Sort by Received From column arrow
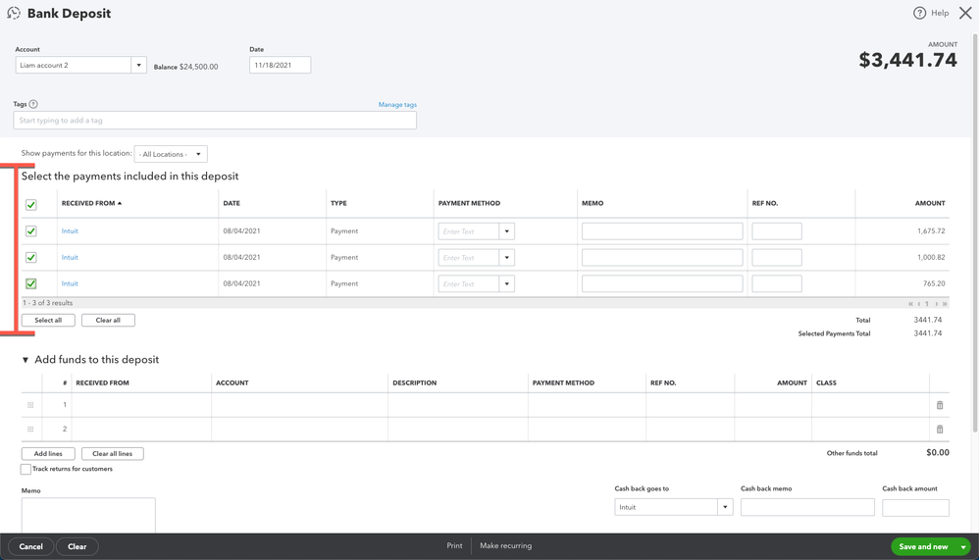Viewport: 979px width, 560px height. [120, 203]
